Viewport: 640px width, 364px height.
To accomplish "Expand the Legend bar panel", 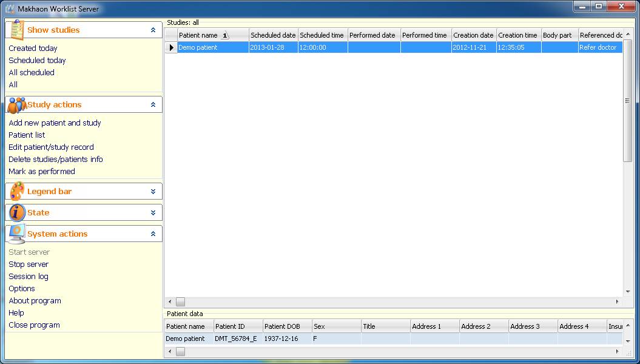I will tap(153, 191).
